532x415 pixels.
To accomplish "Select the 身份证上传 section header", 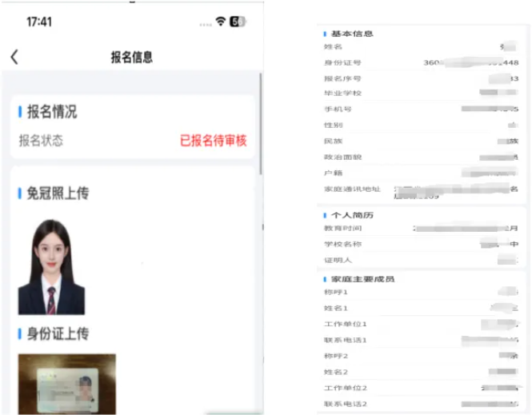I will tap(58, 333).
